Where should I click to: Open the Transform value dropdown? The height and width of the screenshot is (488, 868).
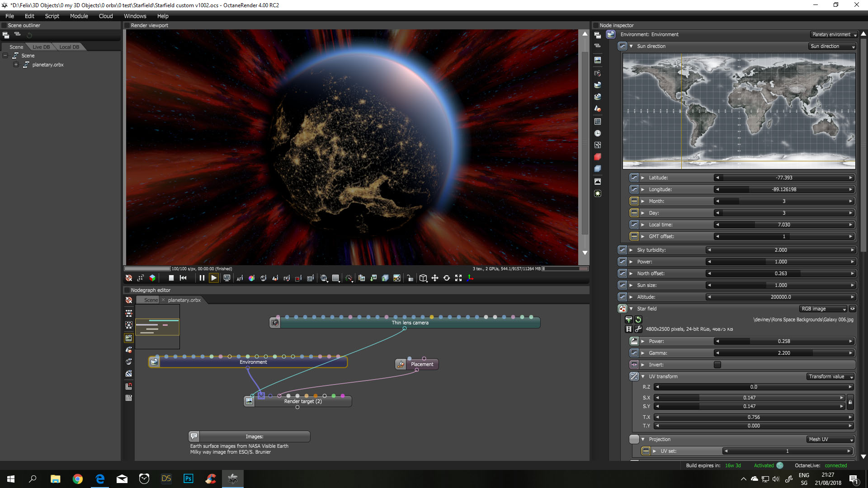pos(830,376)
